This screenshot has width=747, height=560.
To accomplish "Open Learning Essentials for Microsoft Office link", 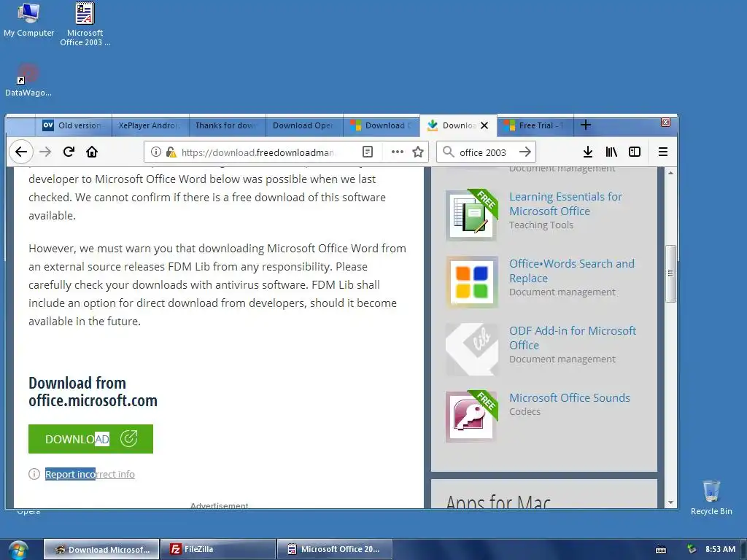I will 565,204.
